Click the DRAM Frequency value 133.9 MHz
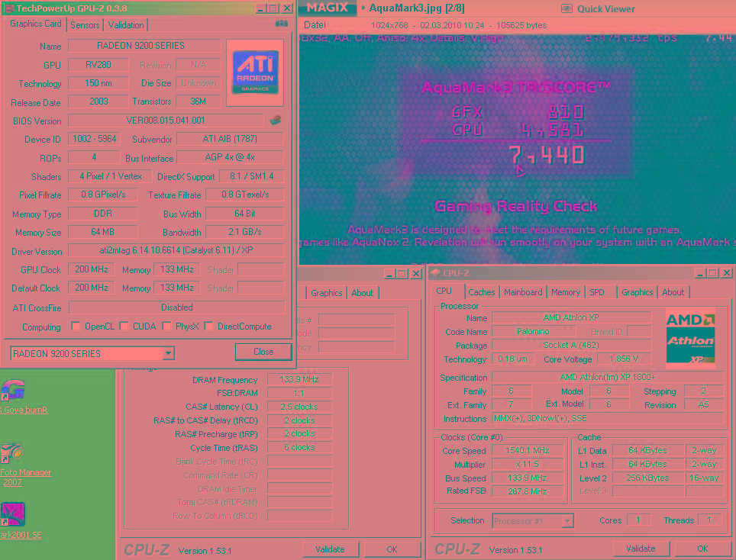The image size is (736, 560). click(299, 379)
